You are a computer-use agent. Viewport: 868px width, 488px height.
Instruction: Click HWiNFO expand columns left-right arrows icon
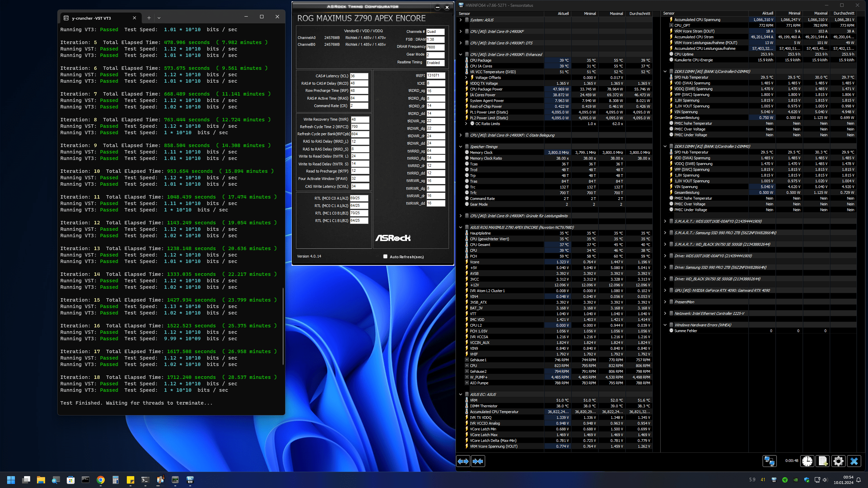(x=463, y=461)
